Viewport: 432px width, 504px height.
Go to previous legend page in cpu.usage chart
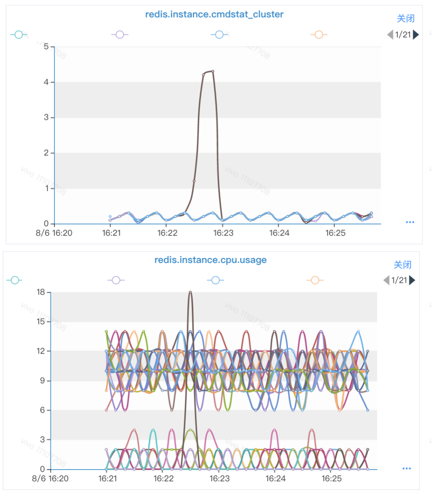coord(386,280)
